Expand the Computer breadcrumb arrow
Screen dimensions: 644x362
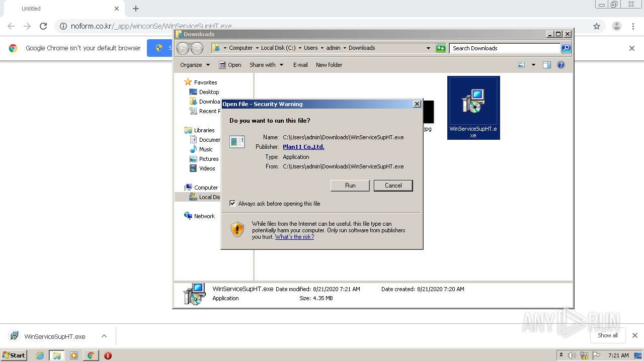point(256,48)
